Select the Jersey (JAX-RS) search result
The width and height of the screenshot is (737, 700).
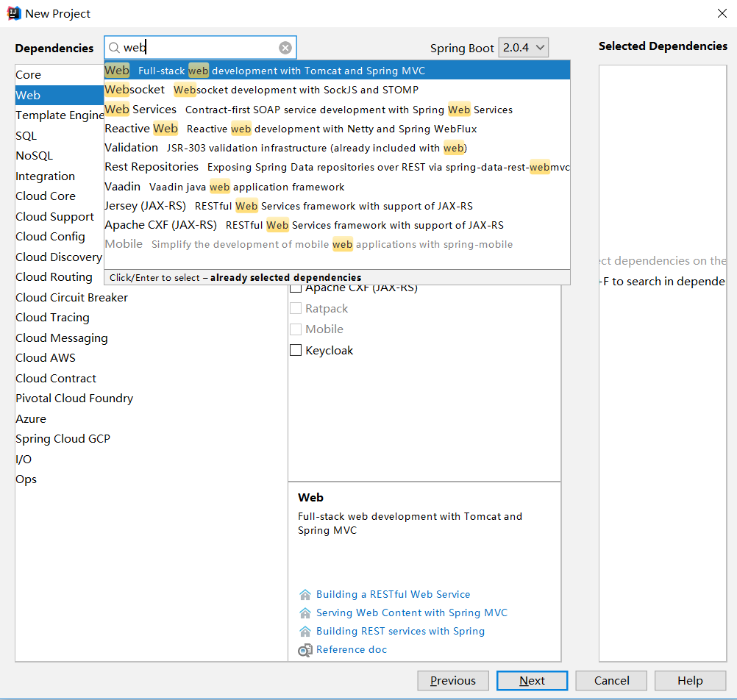click(337, 206)
